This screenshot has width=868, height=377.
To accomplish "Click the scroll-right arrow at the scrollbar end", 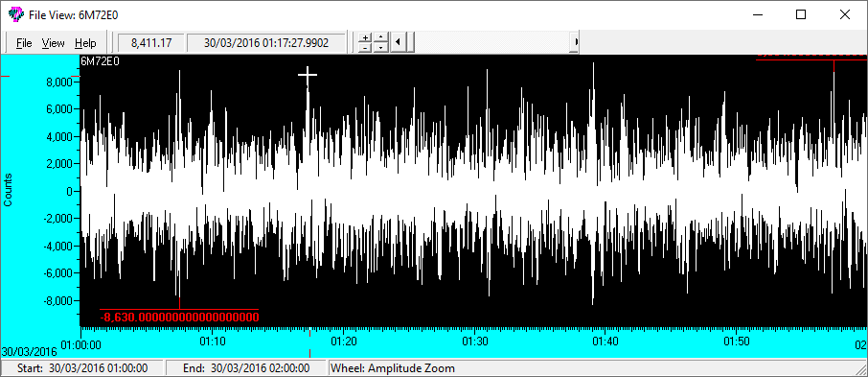I will click(x=576, y=43).
